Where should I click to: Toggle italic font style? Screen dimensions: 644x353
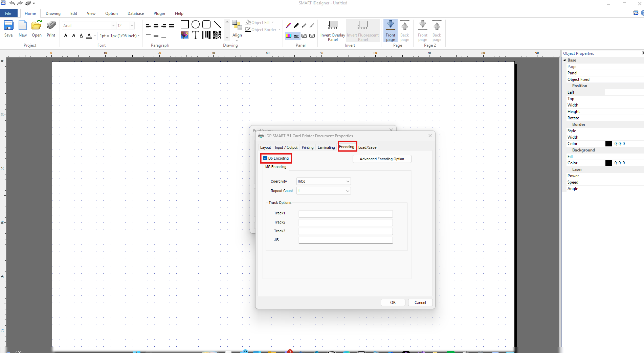73,36
